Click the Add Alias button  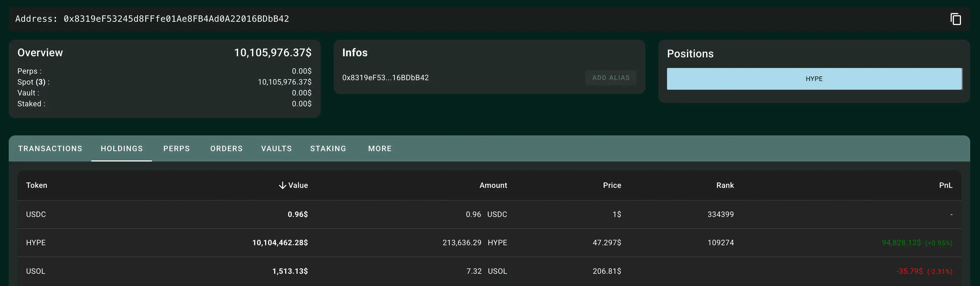pyautogui.click(x=611, y=77)
